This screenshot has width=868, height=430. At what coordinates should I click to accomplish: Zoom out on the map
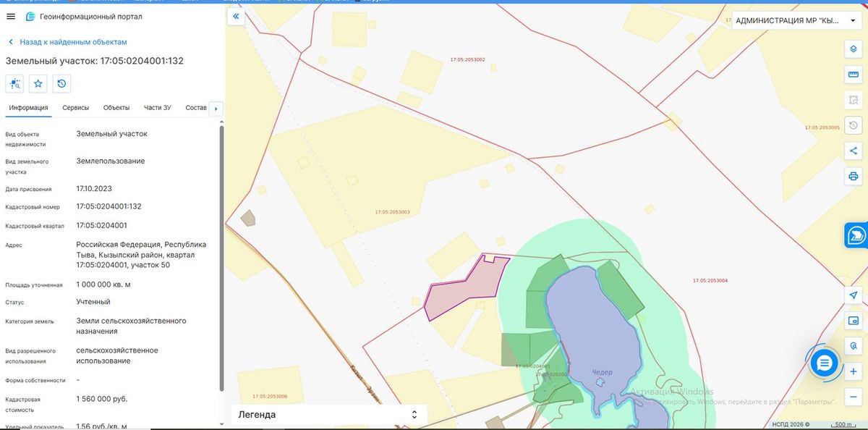(x=853, y=397)
